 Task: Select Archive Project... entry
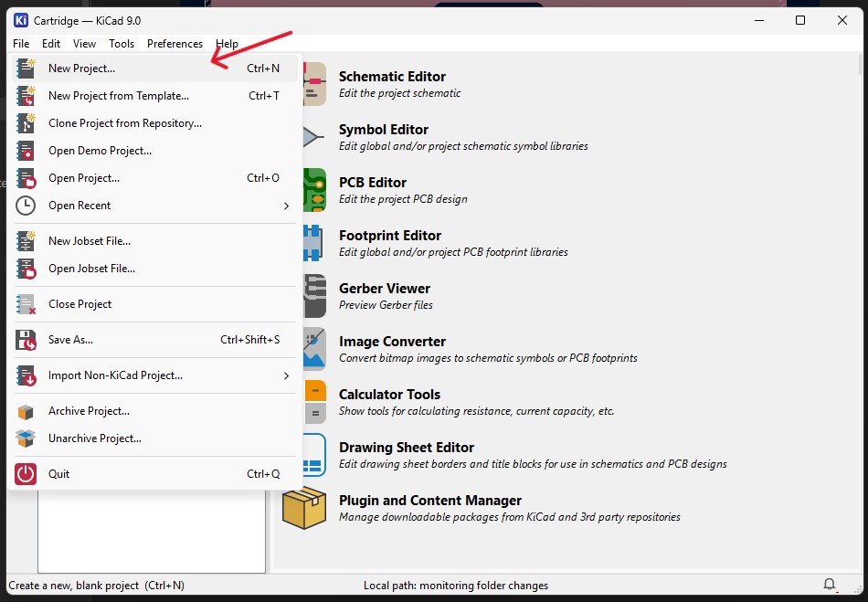tap(154, 411)
